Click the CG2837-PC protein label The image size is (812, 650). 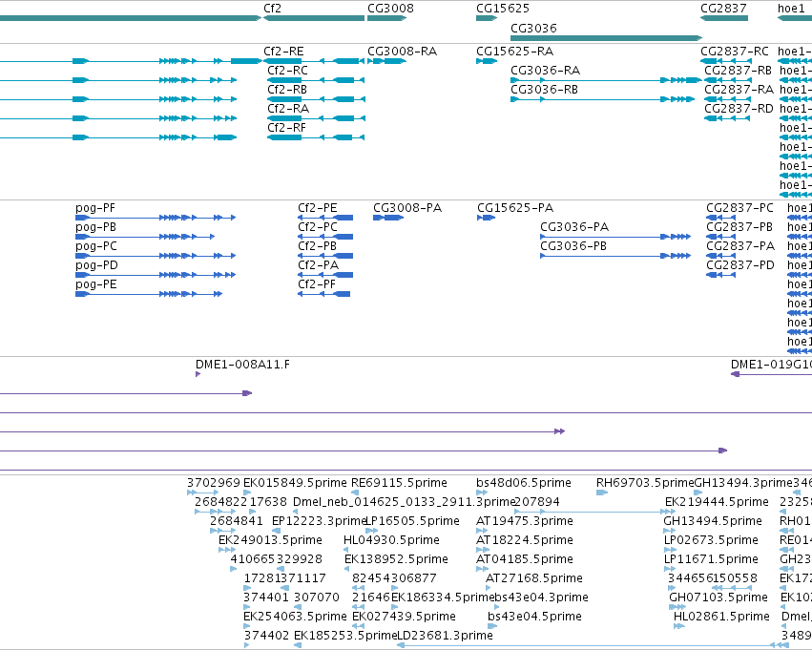point(739,208)
